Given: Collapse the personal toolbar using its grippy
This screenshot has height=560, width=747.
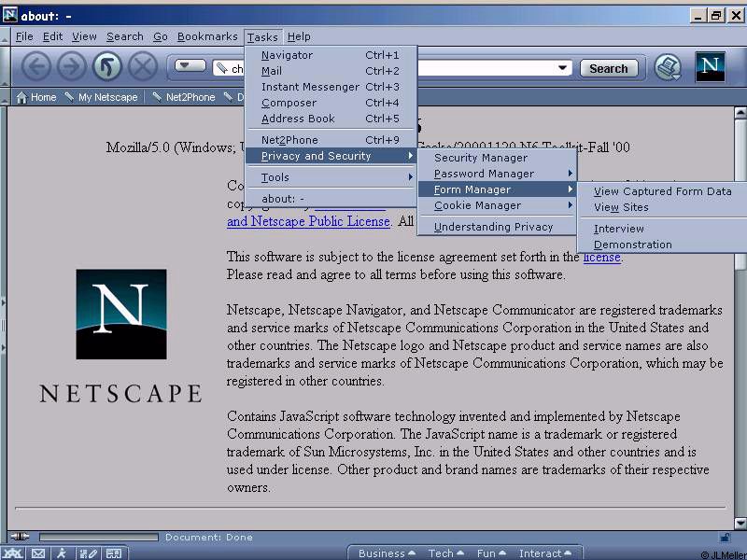Looking at the screenshot, I should (5, 97).
